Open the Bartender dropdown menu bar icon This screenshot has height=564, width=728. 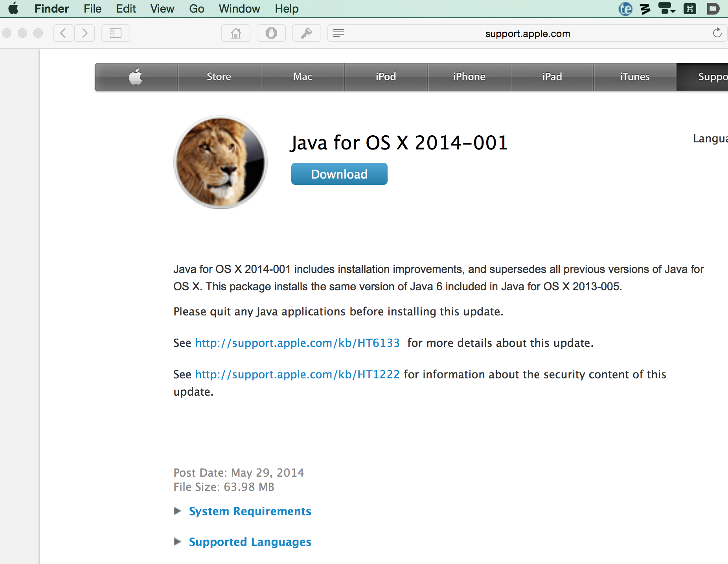[667, 9]
